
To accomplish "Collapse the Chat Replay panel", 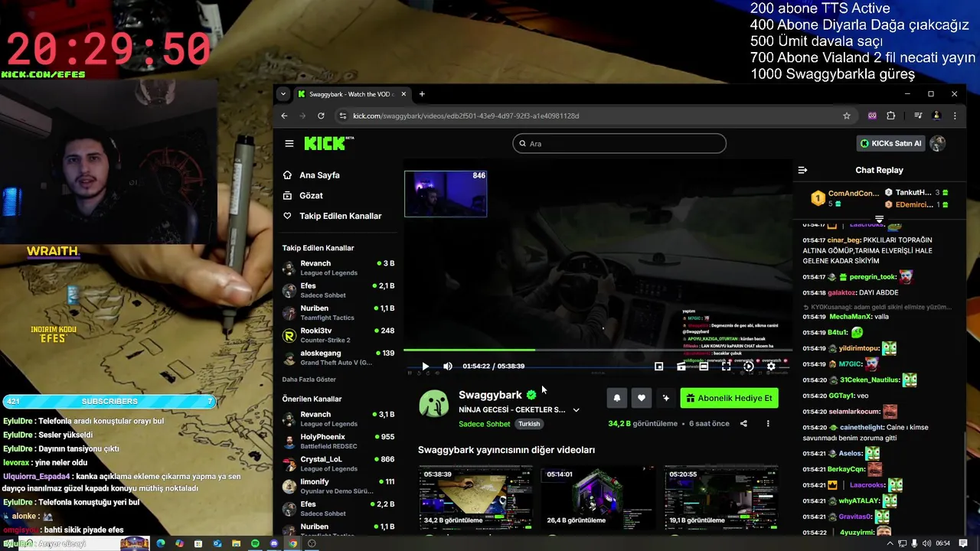I will click(x=802, y=170).
